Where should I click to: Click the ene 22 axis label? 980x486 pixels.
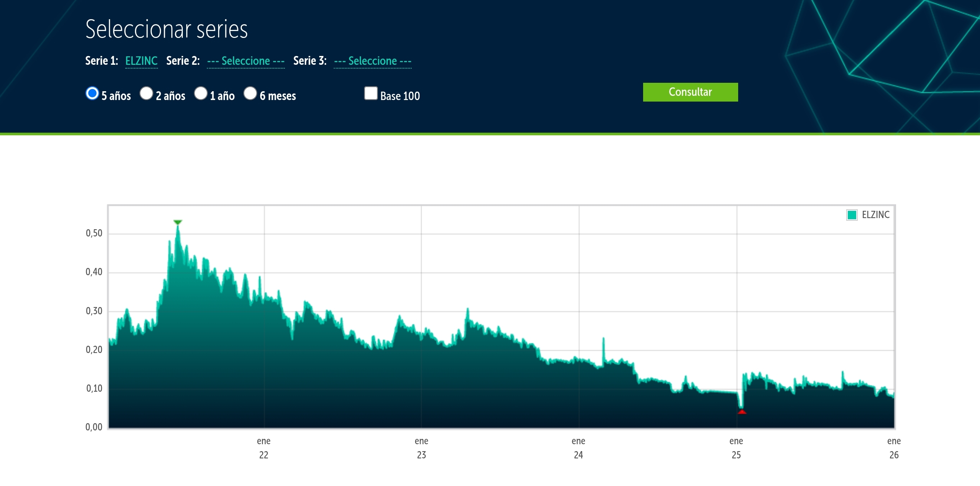click(x=264, y=448)
